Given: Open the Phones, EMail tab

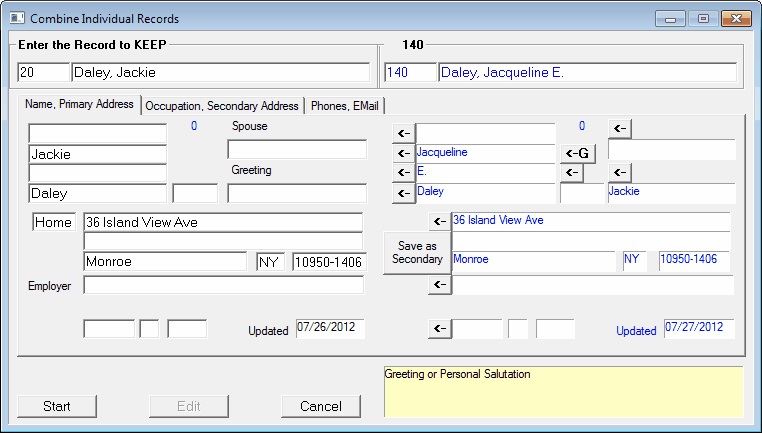Looking at the screenshot, I should click(345, 106).
